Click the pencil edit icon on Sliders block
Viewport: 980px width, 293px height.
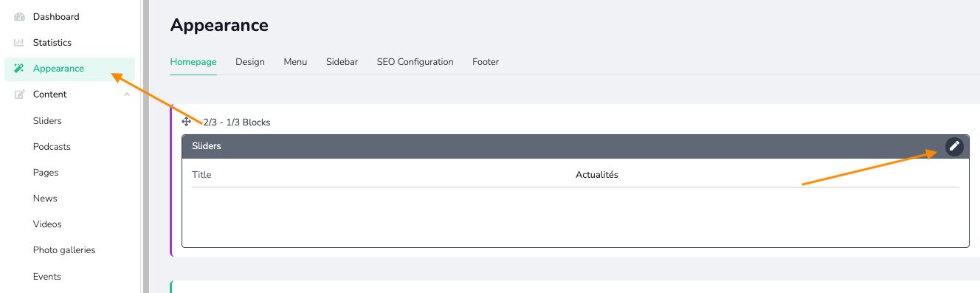[954, 146]
